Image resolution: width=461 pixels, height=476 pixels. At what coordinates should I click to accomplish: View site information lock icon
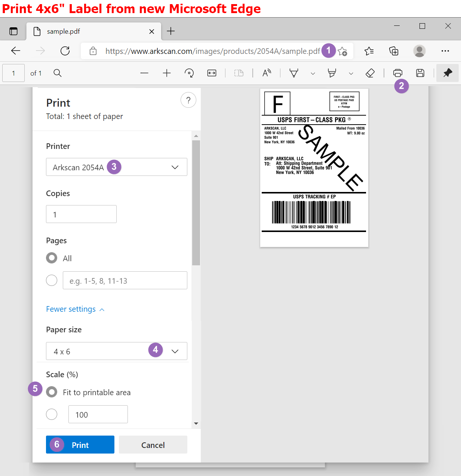coord(93,51)
